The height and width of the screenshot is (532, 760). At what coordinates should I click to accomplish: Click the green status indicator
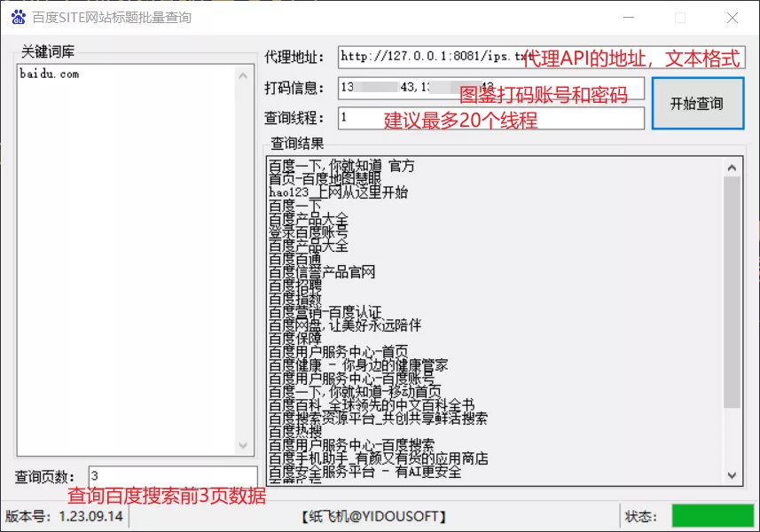[x=712, y=516]
